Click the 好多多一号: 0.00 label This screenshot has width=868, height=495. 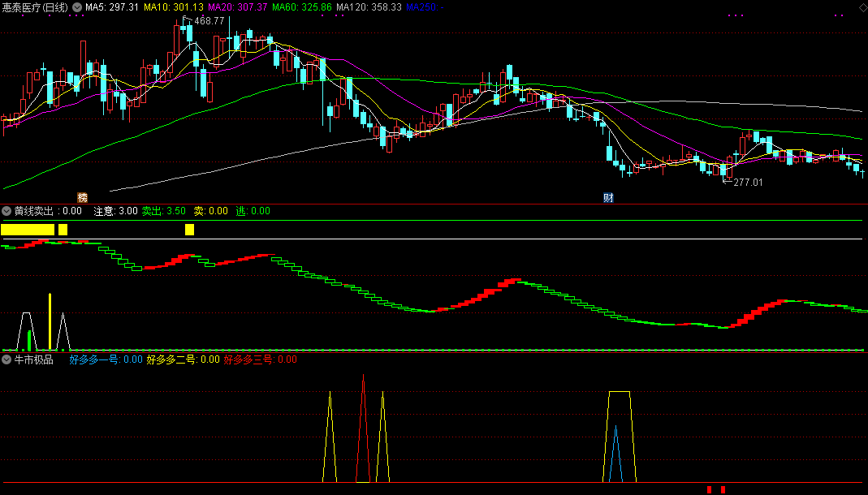(106, 359)
